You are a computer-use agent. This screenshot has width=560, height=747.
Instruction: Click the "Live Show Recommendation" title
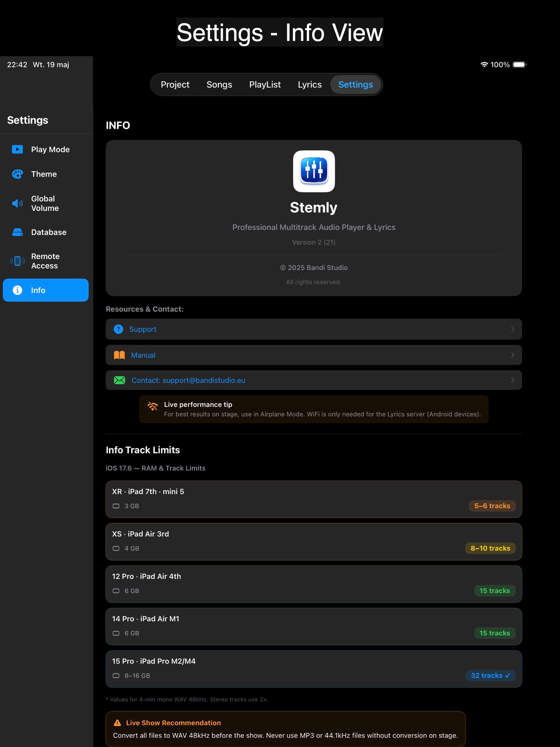point(173,723)
